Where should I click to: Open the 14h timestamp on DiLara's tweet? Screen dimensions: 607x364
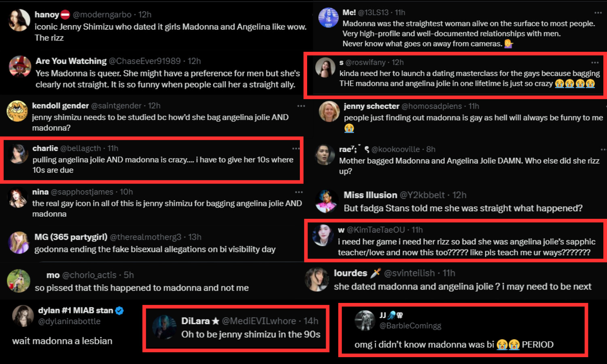click(311, 321)
